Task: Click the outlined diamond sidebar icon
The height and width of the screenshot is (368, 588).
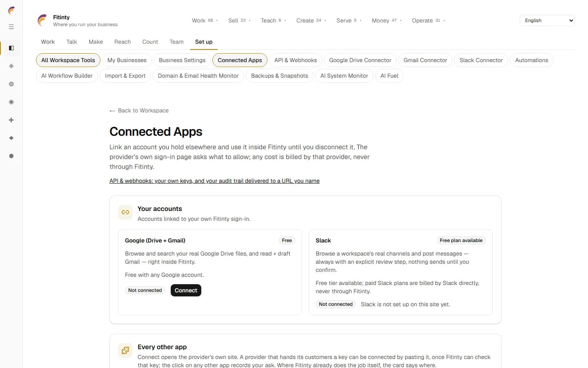Action: point(11,66)
